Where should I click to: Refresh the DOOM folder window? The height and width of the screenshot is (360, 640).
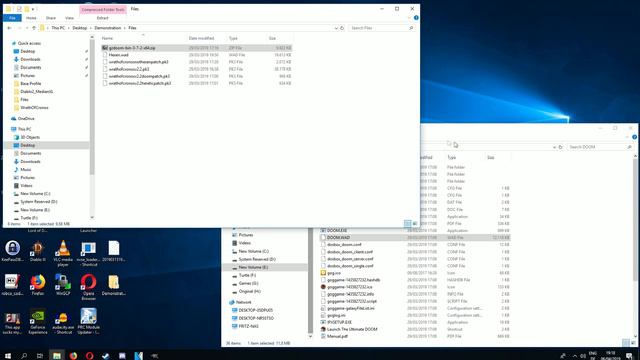click(560, 147)
